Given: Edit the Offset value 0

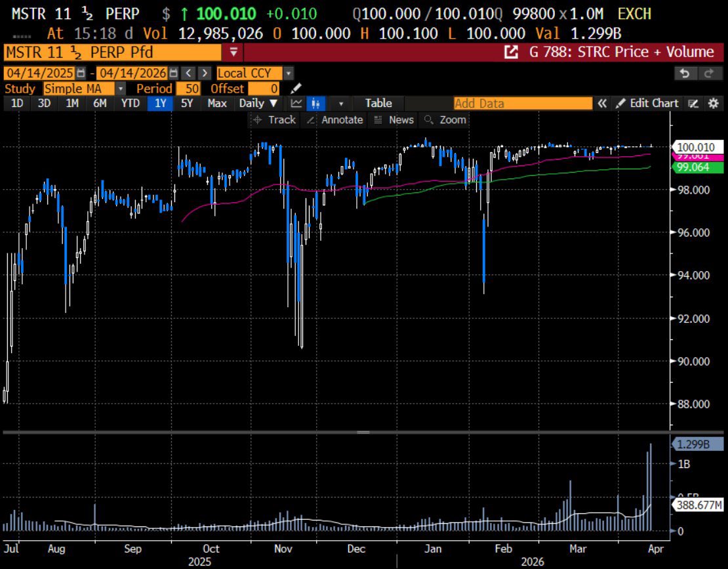Looking at the screenshot, I should click(x=263, y=89).
